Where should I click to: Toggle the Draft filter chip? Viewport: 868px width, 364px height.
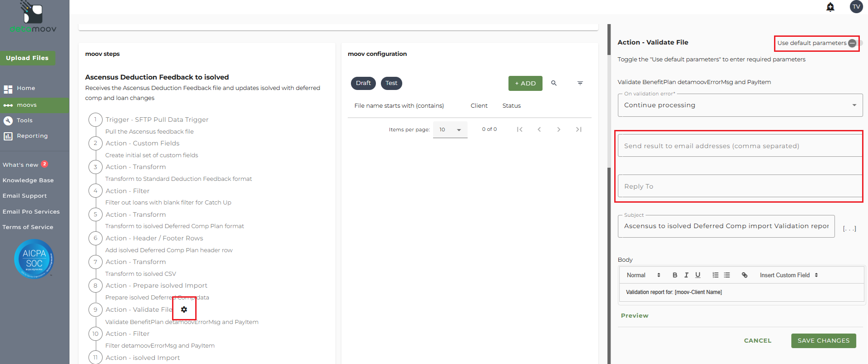[363, 83]
